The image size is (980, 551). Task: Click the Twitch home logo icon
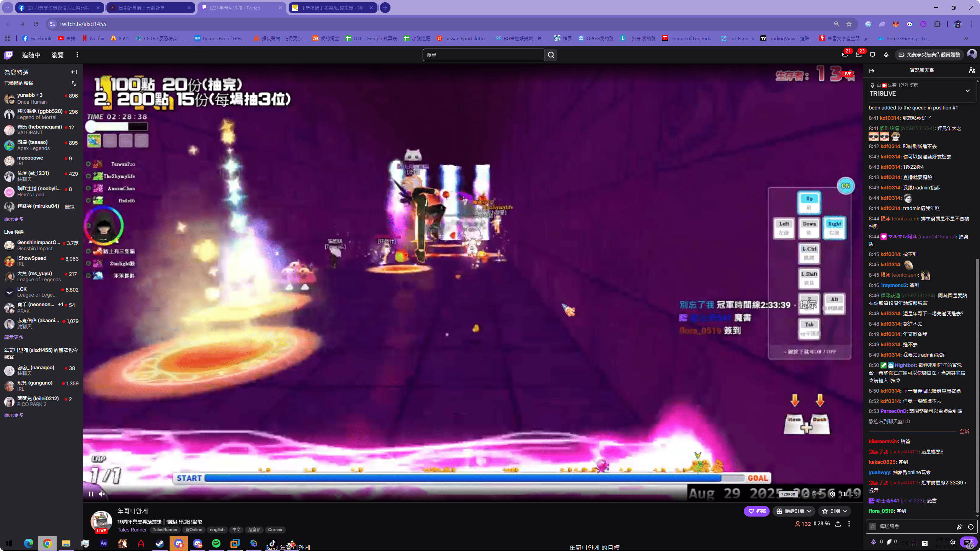[x=8, y=55]
